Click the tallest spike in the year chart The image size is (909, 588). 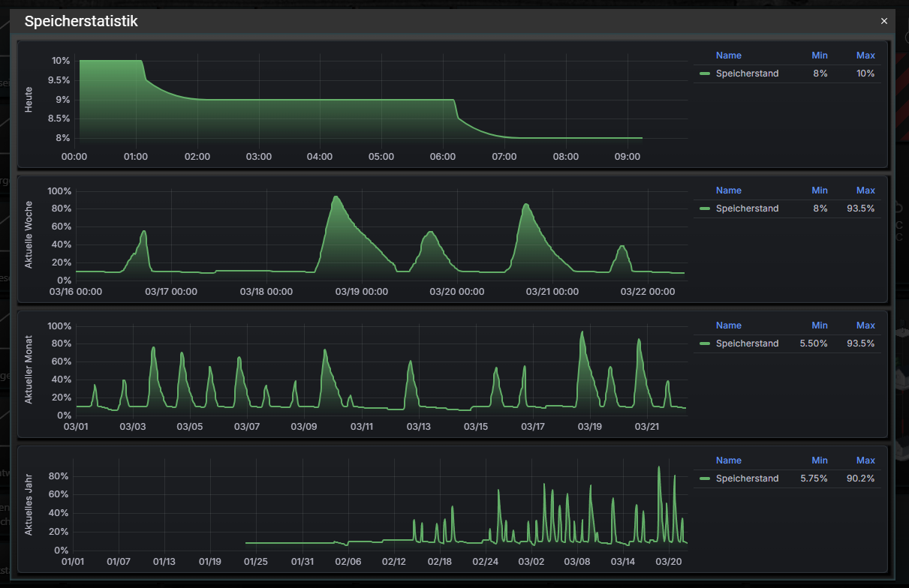click(659, 467)
